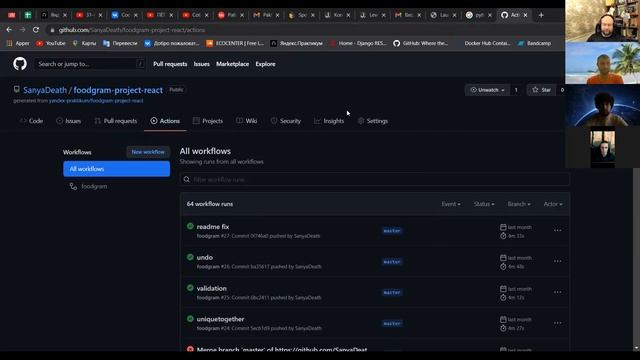Go back with browser back arrow

(9, 30)
